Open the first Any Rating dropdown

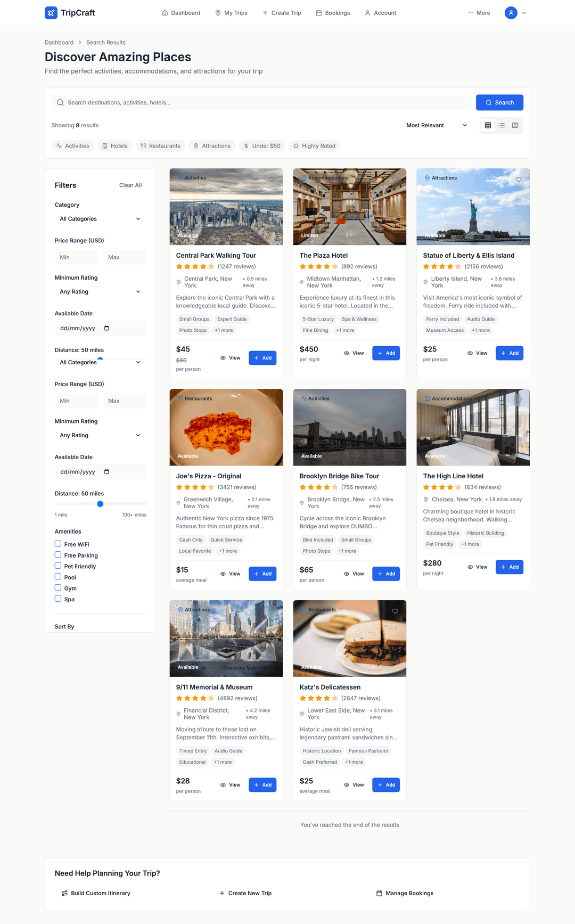100,292
